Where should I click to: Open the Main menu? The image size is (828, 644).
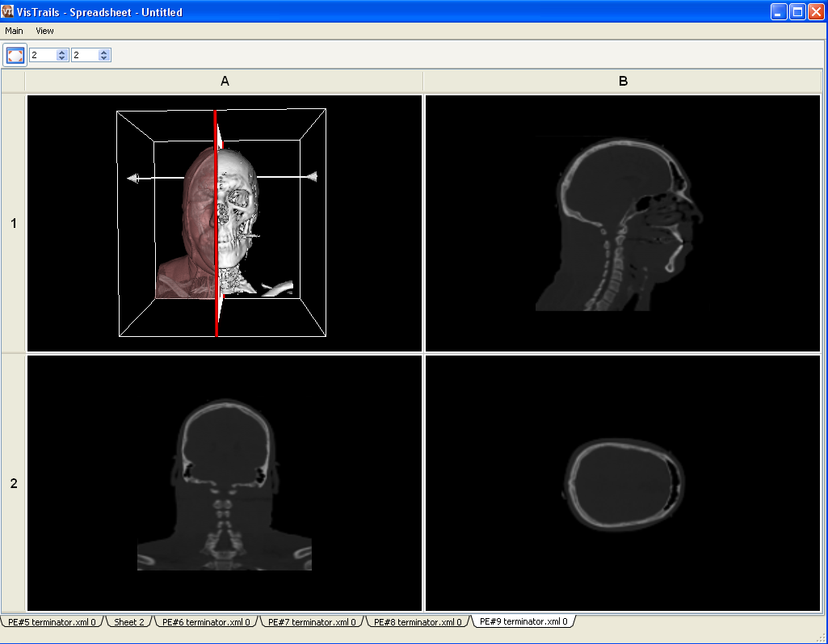coord(14,31)
